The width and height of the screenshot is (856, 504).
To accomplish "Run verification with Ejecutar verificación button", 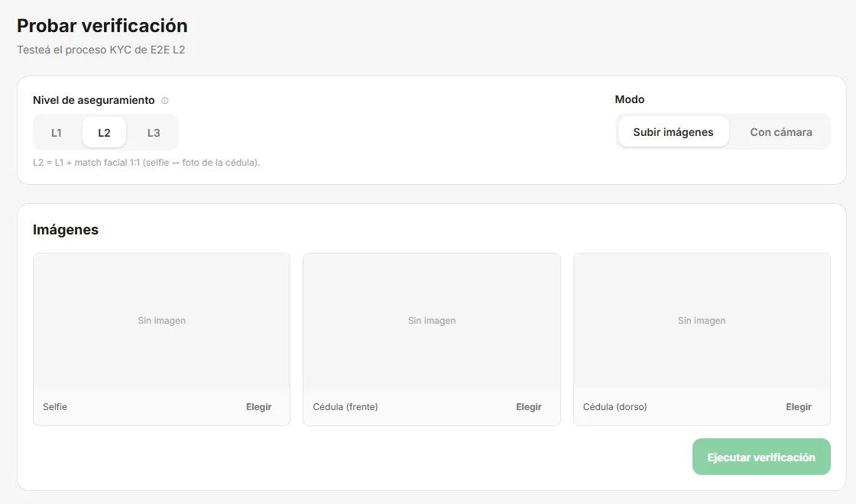I will pyautogui.click(x=761, y=457).
